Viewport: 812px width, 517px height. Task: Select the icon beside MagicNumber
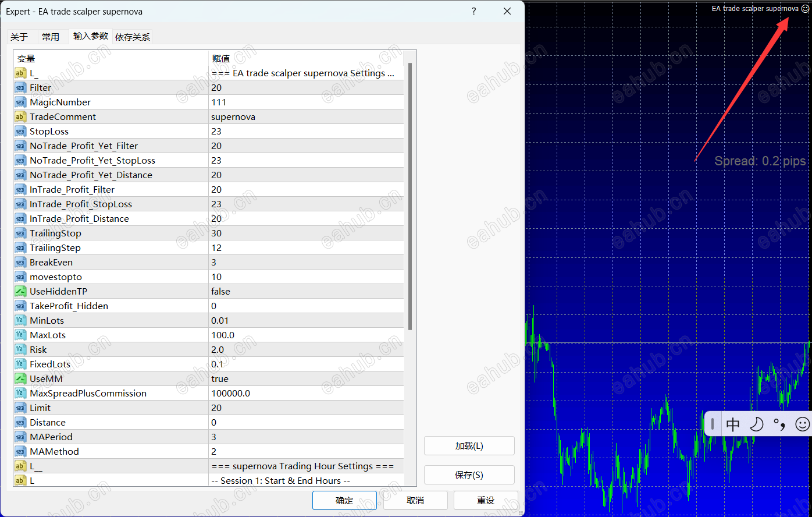pos(20,102)
